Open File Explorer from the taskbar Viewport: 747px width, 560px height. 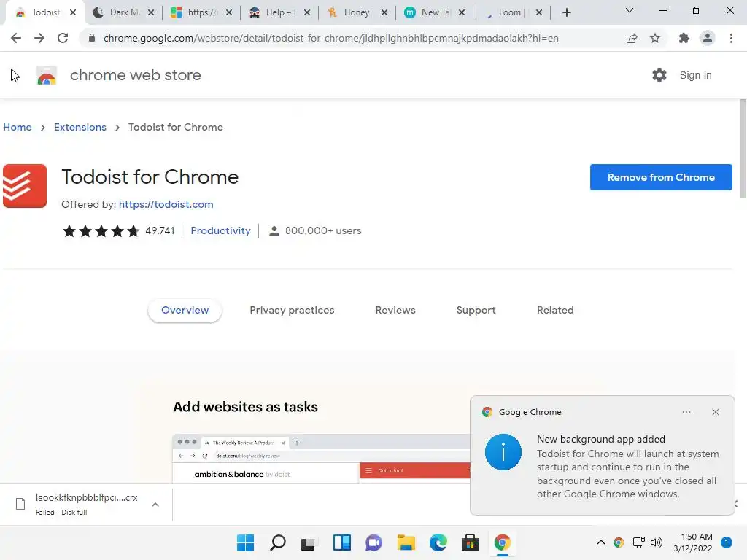[x=406, y=542]
